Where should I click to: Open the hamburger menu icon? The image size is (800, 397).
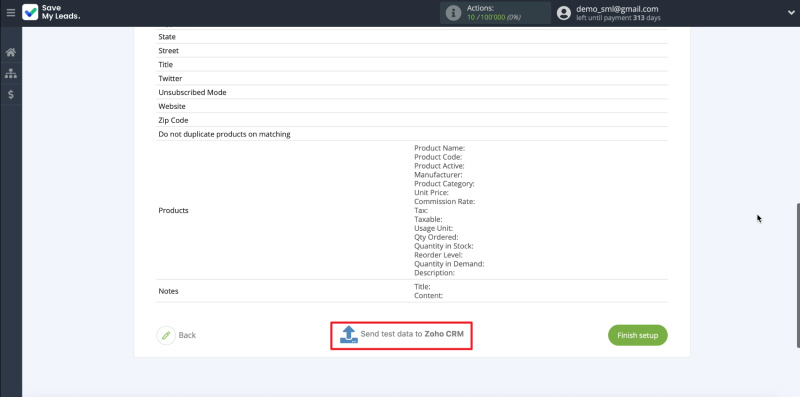tap(11, 13)
